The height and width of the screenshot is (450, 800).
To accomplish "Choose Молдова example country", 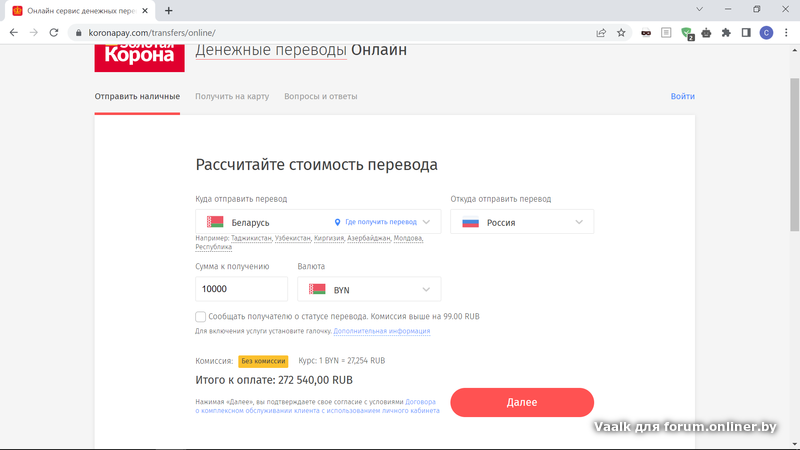I will point(408,238).
